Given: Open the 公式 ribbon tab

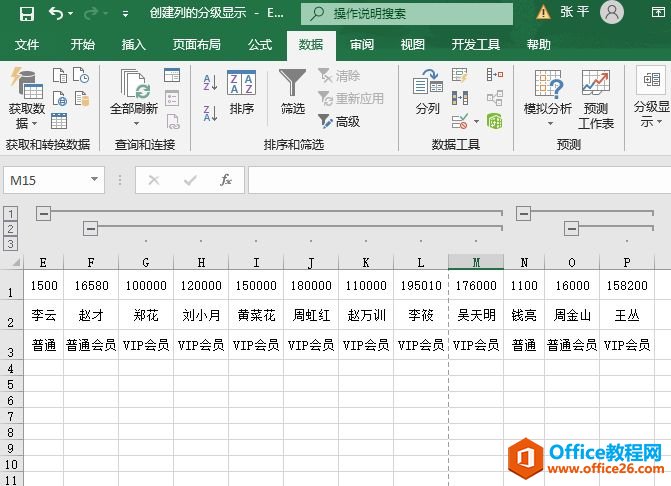Looking at the screenshot, I should click(x=260, y=45).
